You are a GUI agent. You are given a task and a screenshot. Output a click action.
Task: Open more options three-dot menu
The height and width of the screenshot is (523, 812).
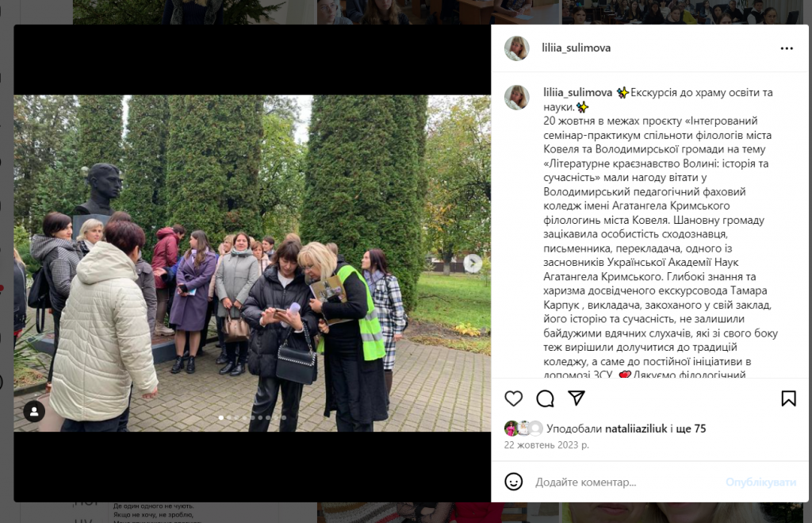click(787, 48)
